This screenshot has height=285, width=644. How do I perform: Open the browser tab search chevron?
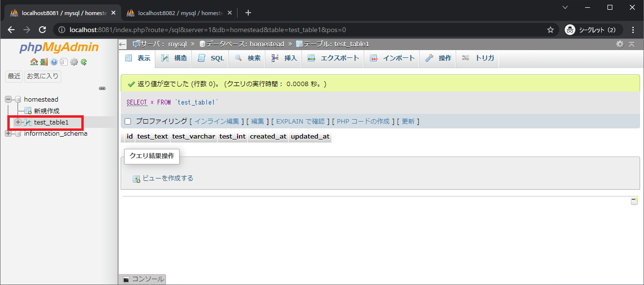[x=565, y=7]
